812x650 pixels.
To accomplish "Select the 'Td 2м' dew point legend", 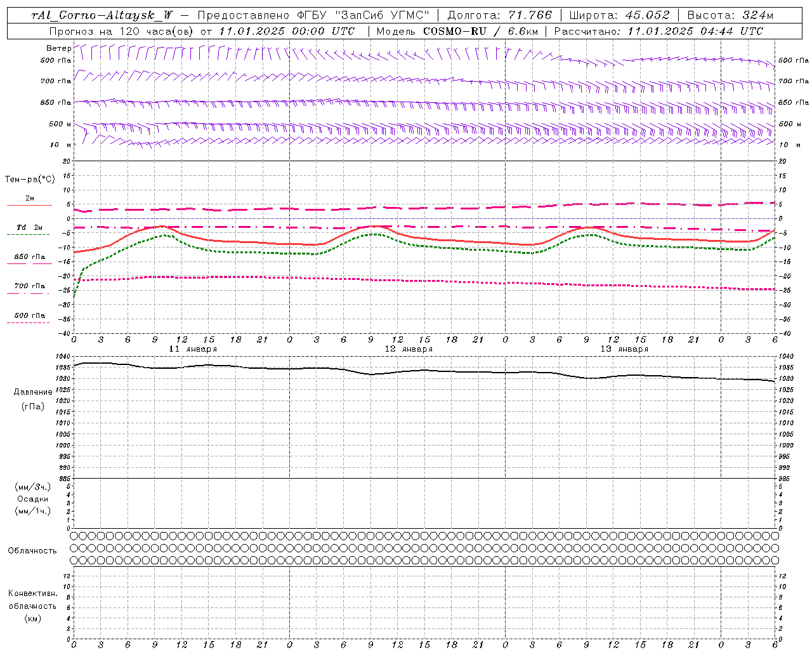I will (x=29, y=227).
